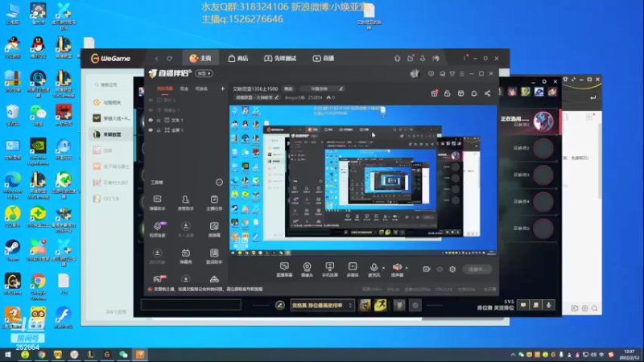Start recording with the record camera icon

coord(427,269)
